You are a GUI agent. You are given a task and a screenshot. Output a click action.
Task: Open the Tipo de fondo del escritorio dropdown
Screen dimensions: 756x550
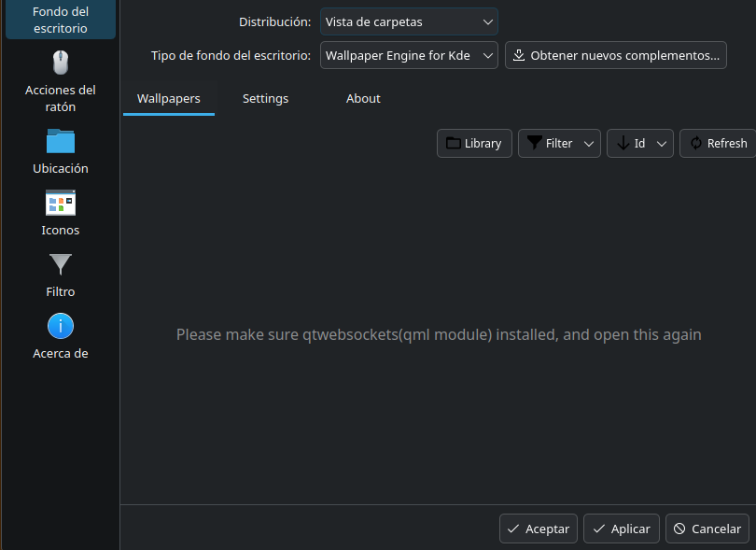pyautogui.click(x=409, y=55)
